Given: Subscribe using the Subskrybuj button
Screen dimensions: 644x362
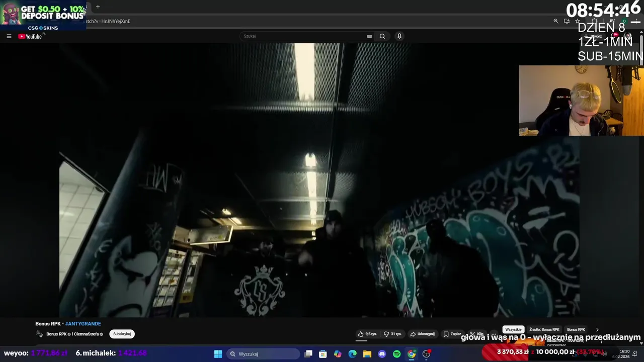Looking at the screenshot, I should click(x=122, y=334).
